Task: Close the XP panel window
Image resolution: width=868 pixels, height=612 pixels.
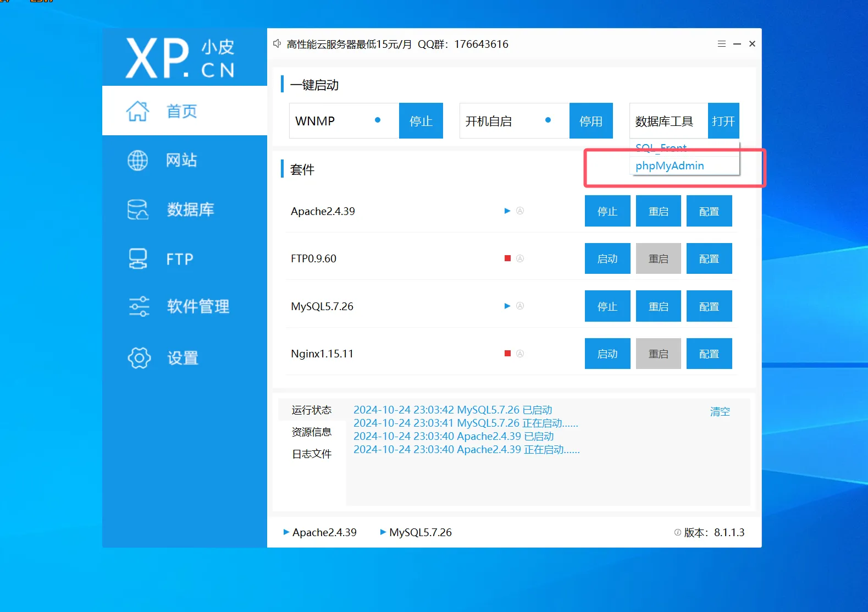Action: tap(752, 44)
